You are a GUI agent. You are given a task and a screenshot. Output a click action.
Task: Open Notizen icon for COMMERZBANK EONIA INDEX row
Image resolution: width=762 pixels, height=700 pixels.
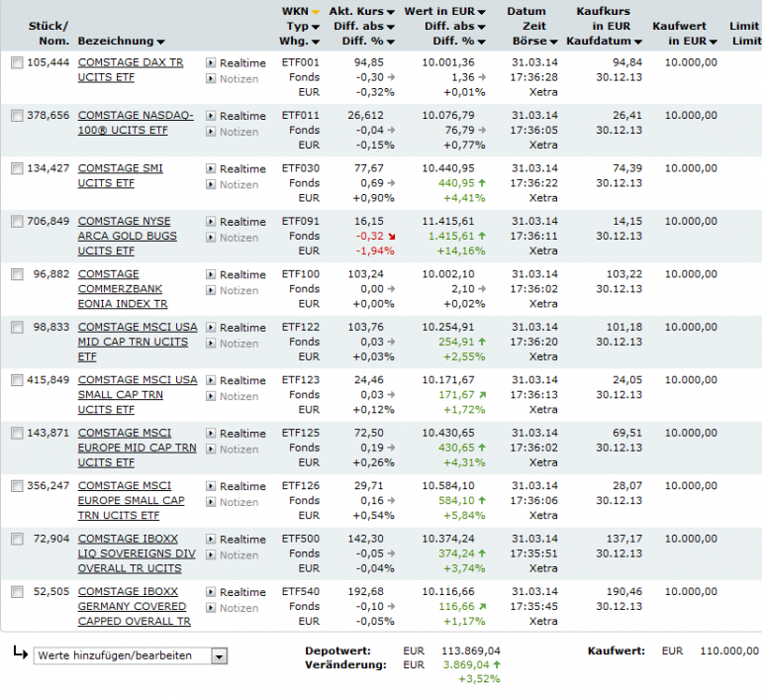[211, 290]
